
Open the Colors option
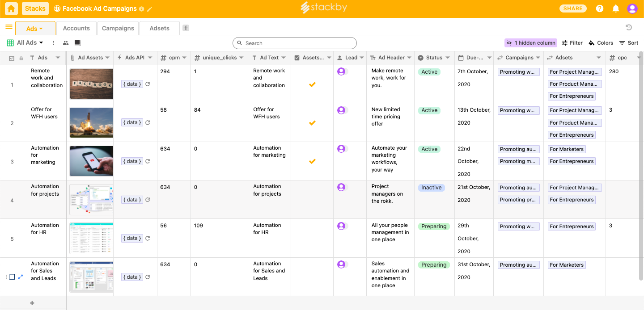601,43
